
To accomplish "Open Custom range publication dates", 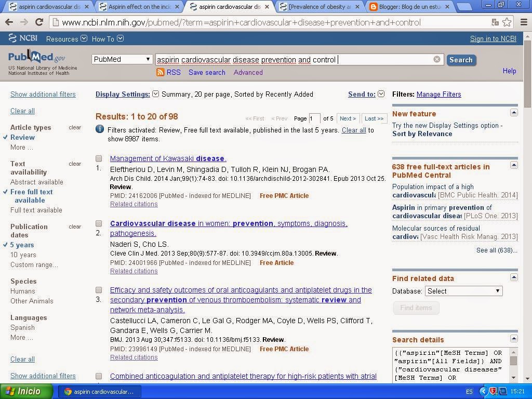I will [34, 264].
